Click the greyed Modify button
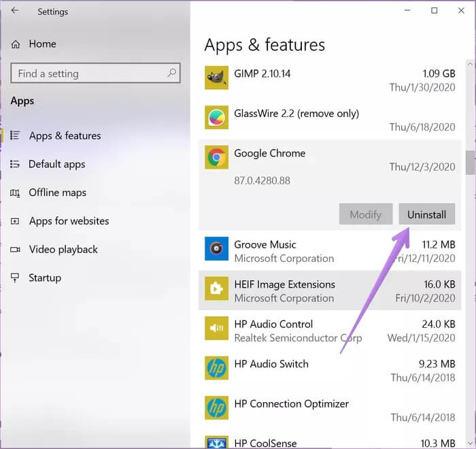Screen dimensions: 476x449 click(x=366, y=214)
